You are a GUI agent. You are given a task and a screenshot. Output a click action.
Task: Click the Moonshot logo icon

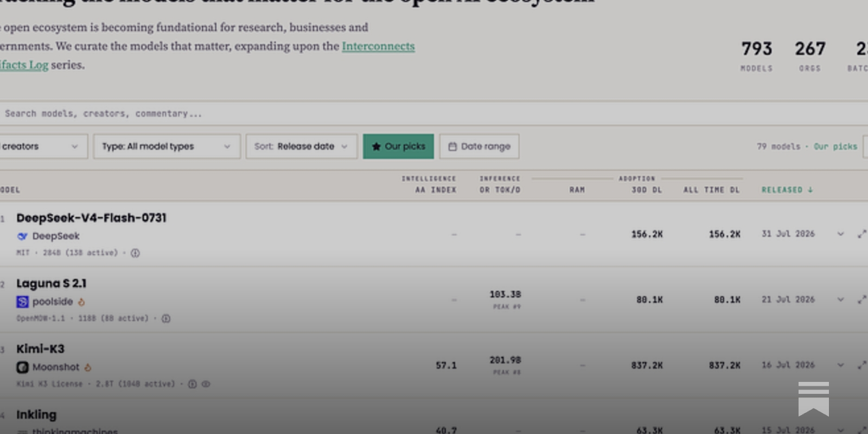click(22, 367)
